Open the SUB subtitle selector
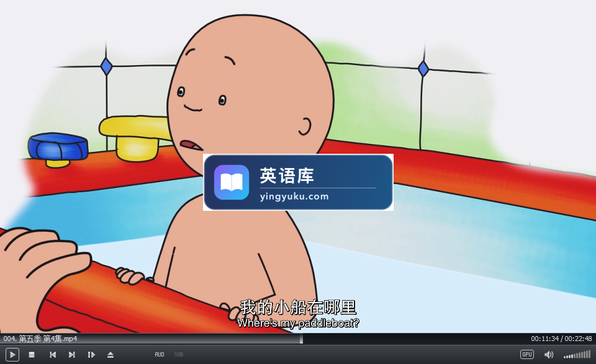The image size is (596, 364). coord(179,355)
